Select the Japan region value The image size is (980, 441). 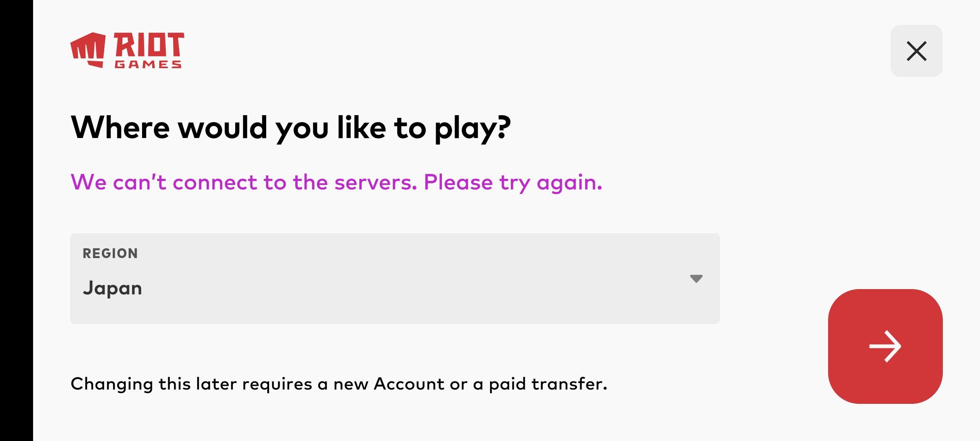pos(112,289)
